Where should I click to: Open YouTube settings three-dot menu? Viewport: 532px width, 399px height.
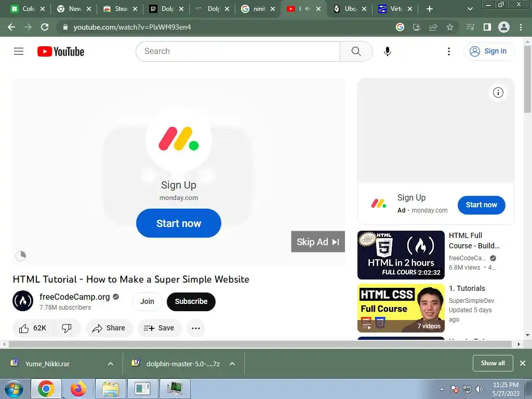pyautogui.click(x=448, y=51)
